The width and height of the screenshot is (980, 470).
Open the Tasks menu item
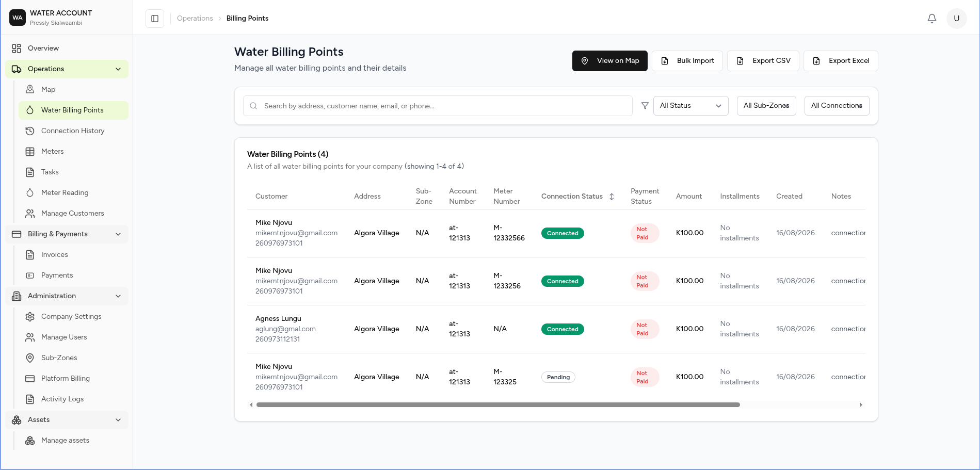[x=73, y=172]
